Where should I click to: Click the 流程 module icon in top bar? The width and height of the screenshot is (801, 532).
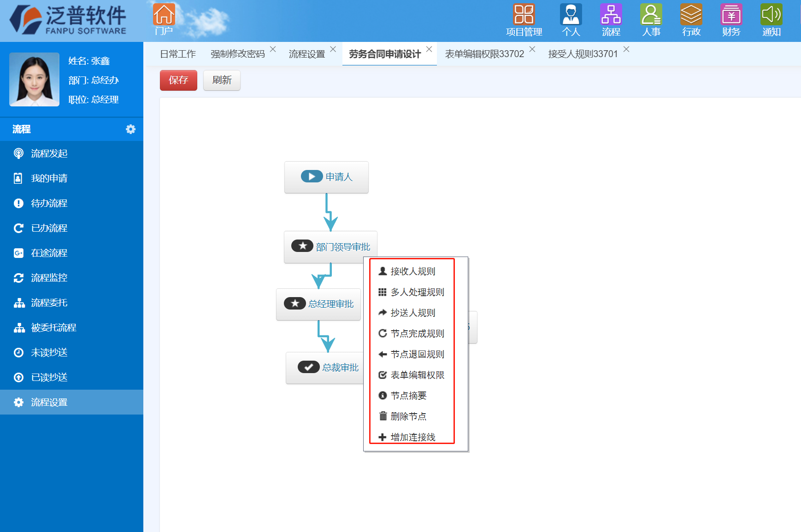pos(611,15)
